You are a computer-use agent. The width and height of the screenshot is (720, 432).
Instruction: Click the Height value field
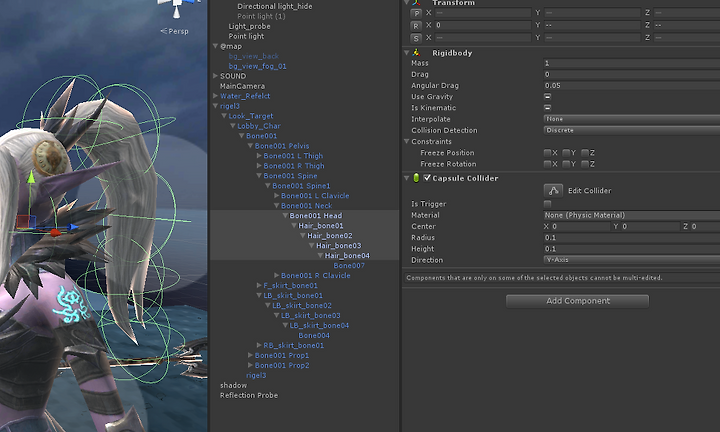632,249
